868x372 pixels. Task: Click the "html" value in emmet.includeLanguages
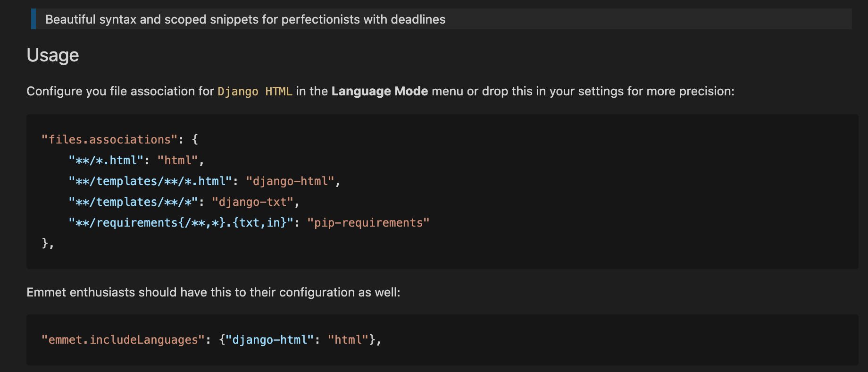click(348, 340)
